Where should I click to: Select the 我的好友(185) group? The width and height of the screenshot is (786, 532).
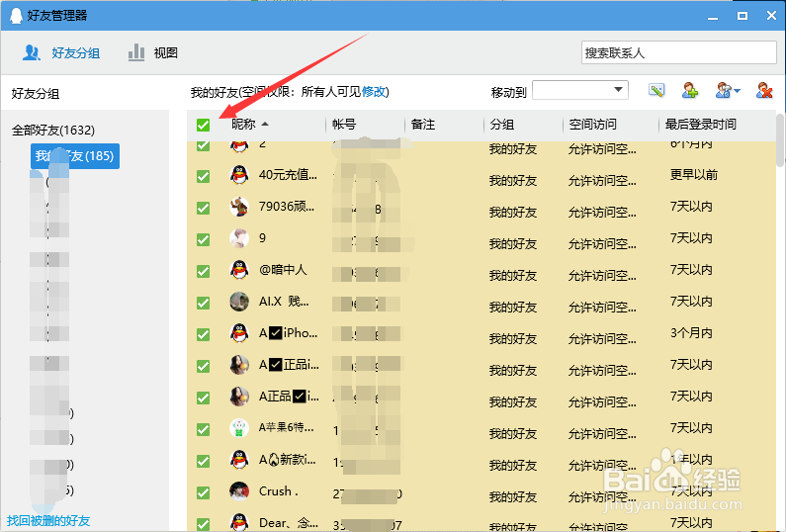(x=75, y=156)
